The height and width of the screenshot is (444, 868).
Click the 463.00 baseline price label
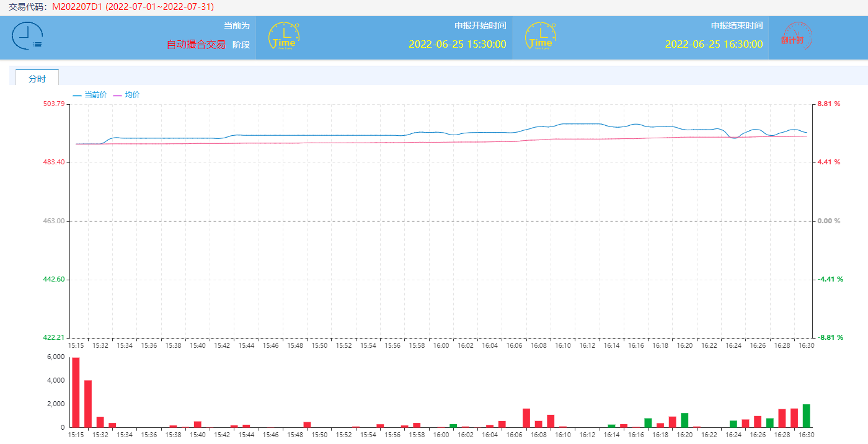[54, 221]
